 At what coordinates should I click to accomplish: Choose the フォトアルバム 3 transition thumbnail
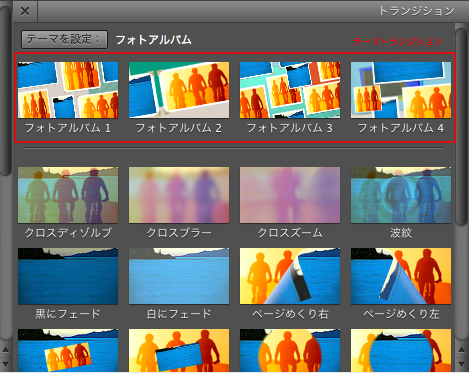290,90
